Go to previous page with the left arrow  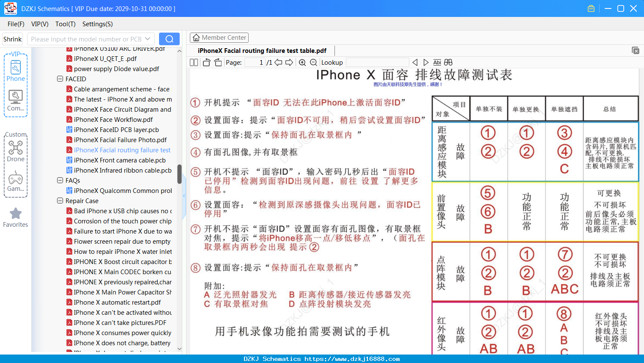(278, 62)
